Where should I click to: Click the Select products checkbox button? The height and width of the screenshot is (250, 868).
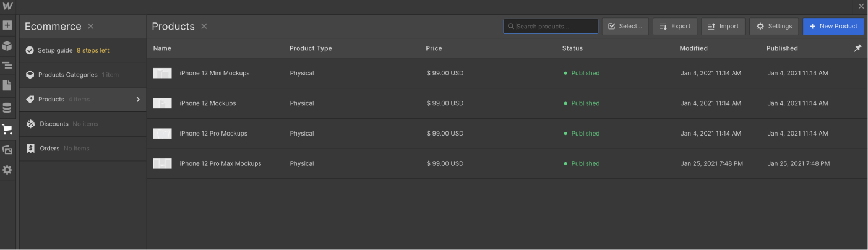[625, 27]
